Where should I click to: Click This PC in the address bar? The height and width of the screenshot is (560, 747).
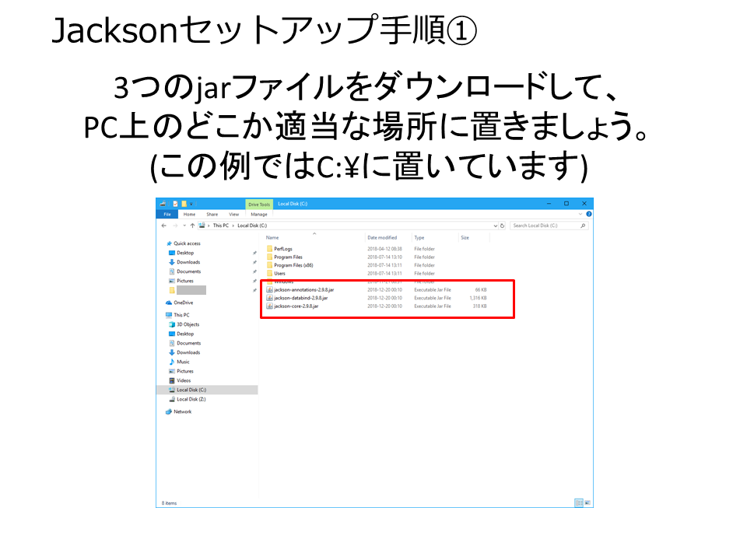[x=220, y=226]
